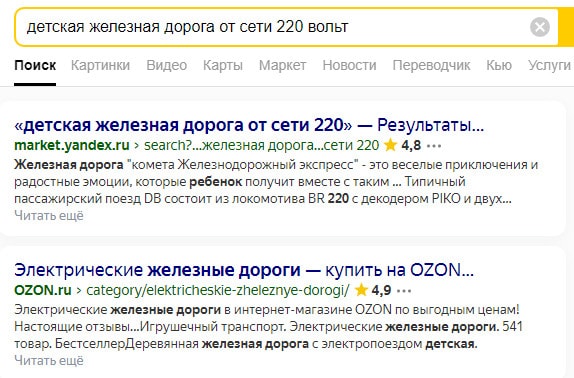Switch to the Картинки tab

(x=100, y=66)
